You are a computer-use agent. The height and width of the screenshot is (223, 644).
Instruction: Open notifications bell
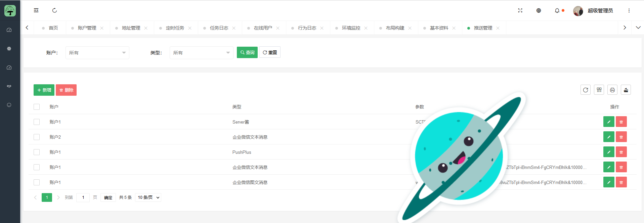click(557, 10)
